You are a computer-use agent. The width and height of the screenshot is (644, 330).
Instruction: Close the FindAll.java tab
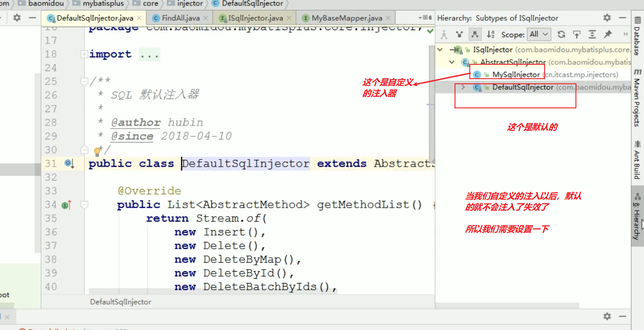(x=206, y=18)
